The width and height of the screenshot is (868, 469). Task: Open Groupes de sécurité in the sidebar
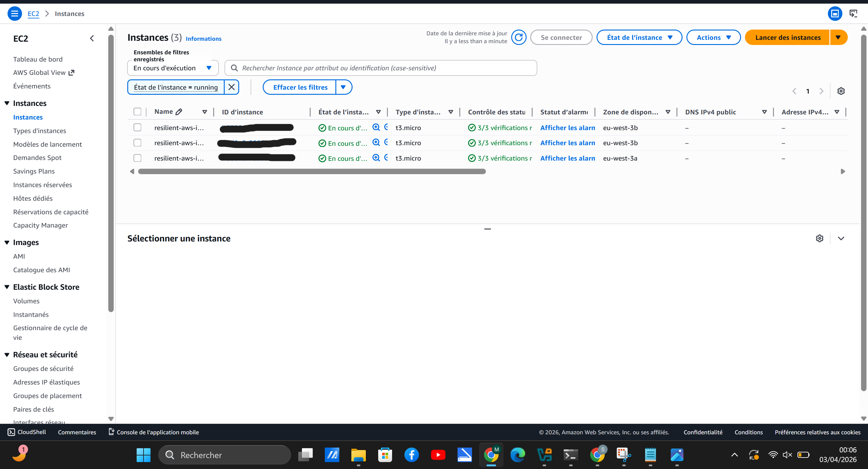(x=43, y=369)
